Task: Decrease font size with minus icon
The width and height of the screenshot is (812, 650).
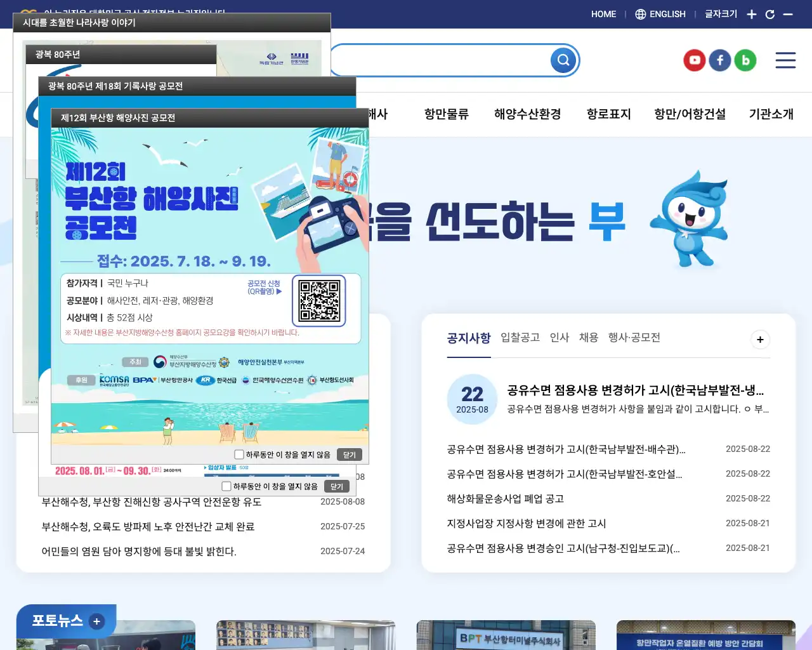Action: coord(788,14)
